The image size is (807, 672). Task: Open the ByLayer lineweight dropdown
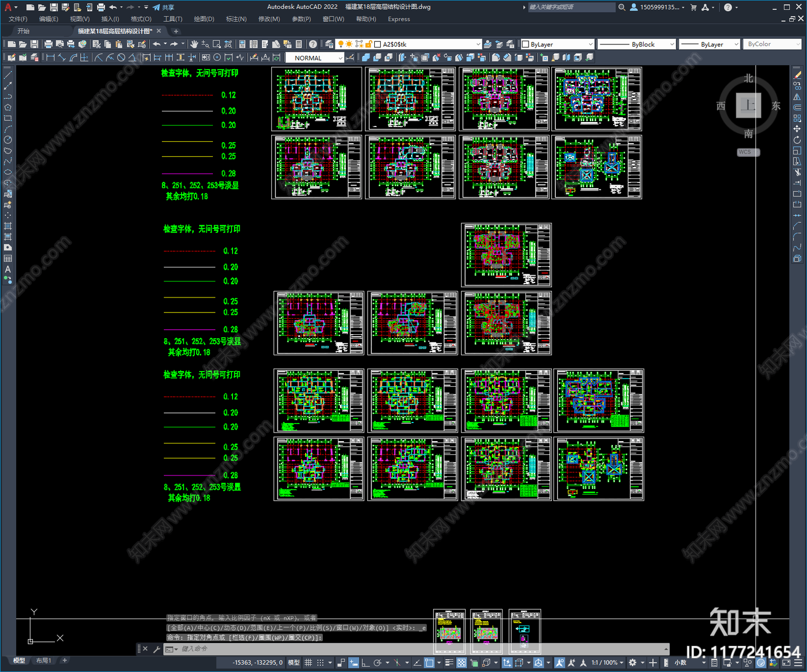click(709, 44)
